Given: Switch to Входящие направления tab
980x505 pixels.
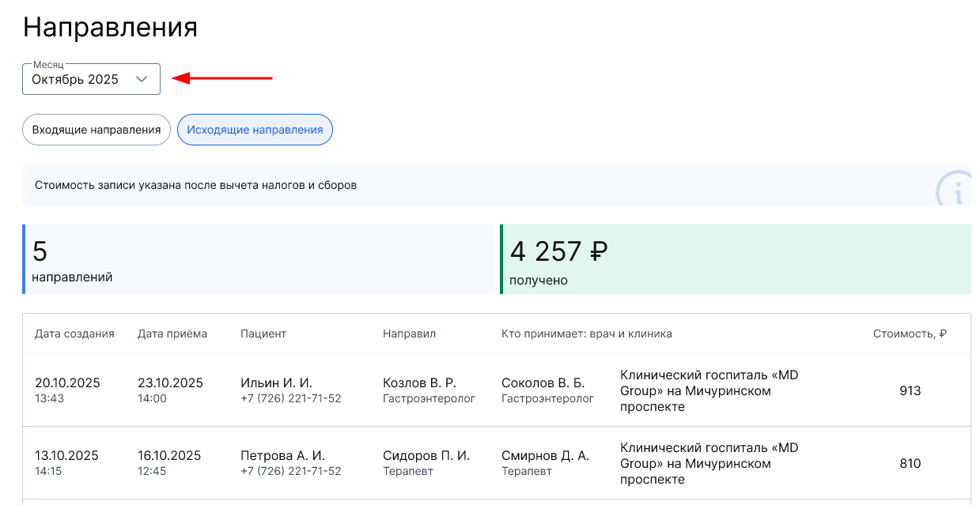Looking at the screenshot, I should pos(96,130).
